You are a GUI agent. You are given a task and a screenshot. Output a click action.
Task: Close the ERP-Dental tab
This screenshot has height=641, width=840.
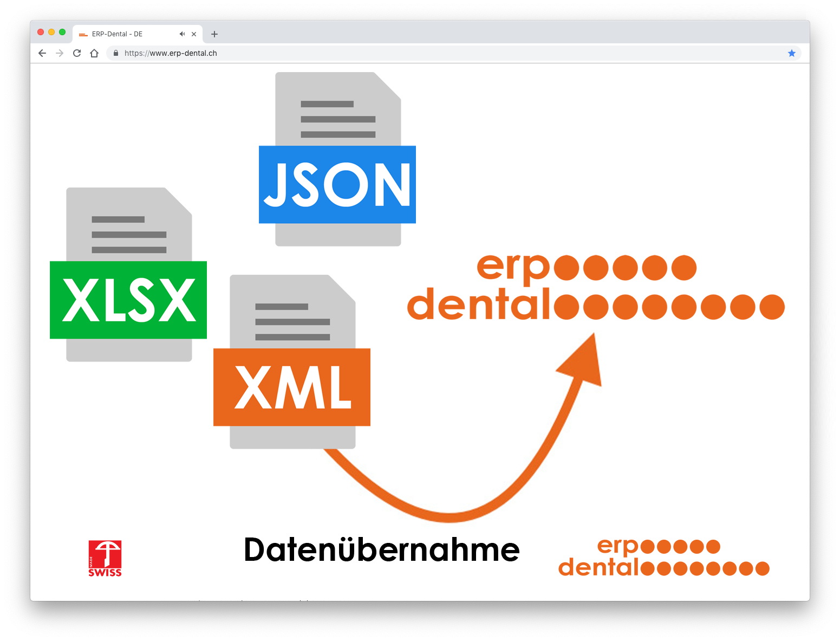194,34
